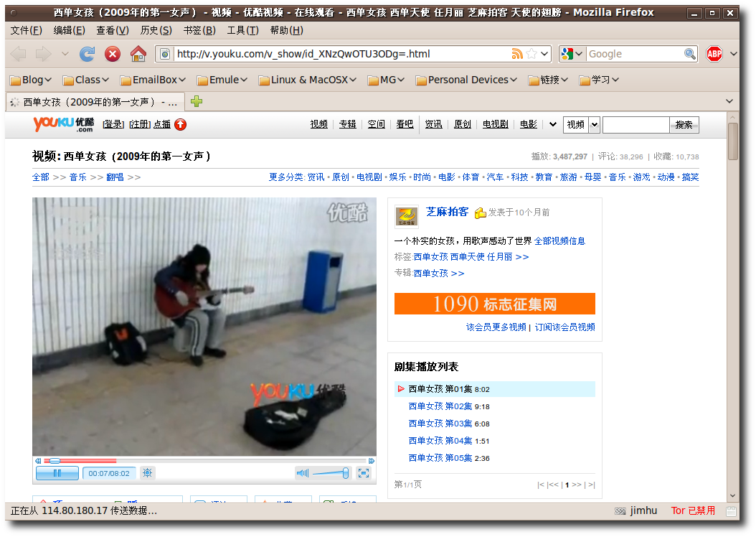This screenshot has height=537, width=756.
Task: Expand the EmailBox bookmarks folder
Action: 153,80
